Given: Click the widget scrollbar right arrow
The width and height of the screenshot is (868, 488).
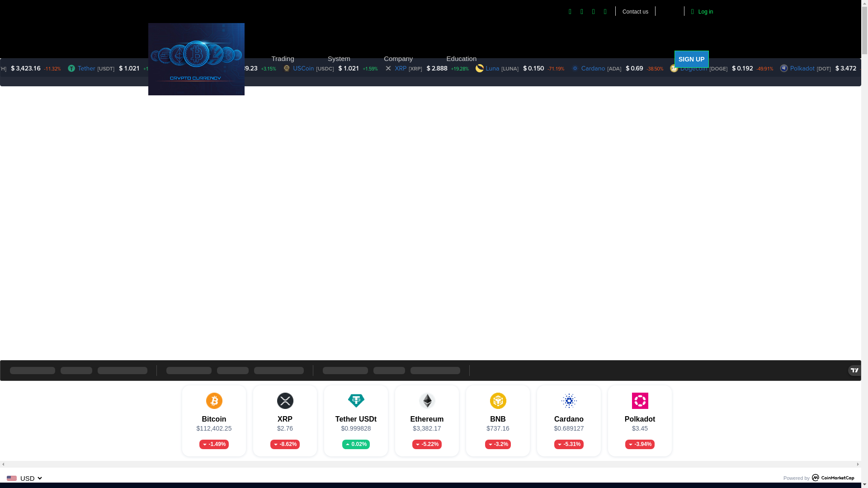Looking at the screenshot, I should coord(858,464).
